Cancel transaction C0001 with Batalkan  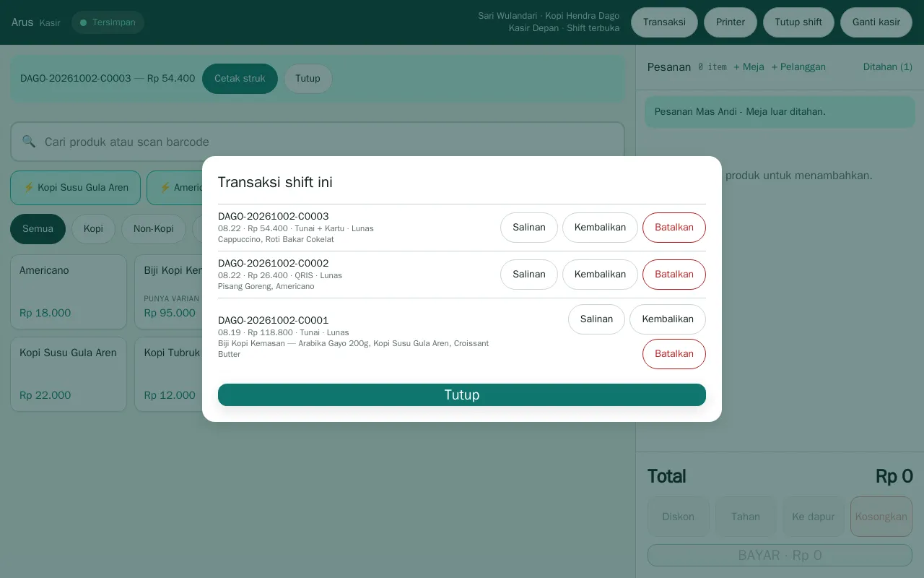(674, 354)
